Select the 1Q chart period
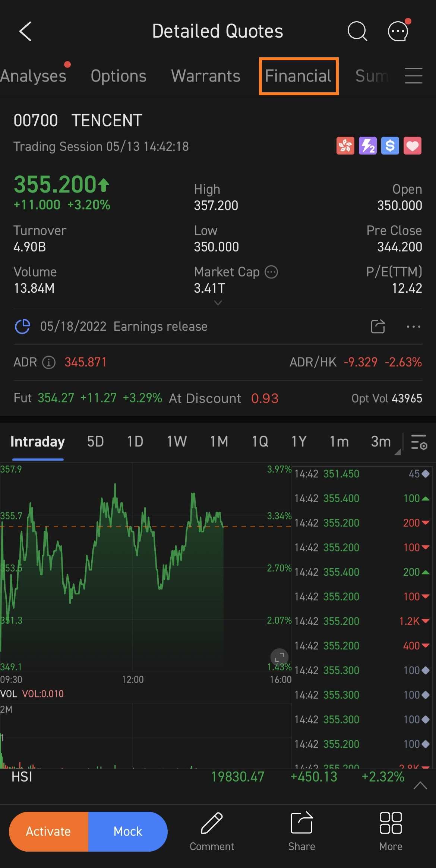The height and width of the screenshot is (868, 436). tap(260, 442)
